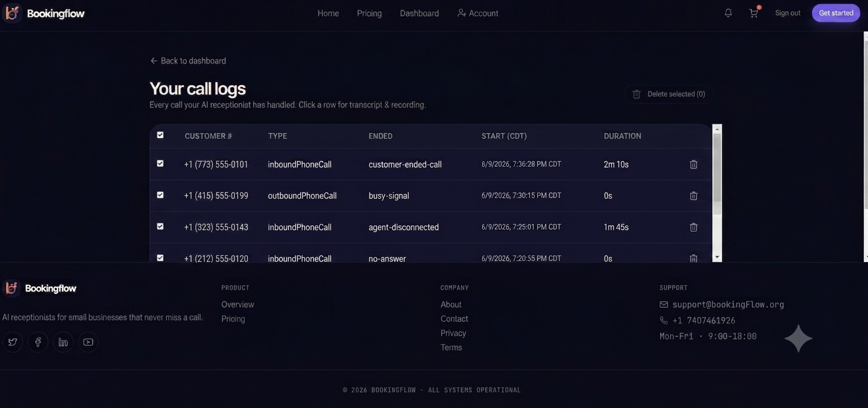Delete the +1 (212) 555-0120 call row

pos(693,258)
